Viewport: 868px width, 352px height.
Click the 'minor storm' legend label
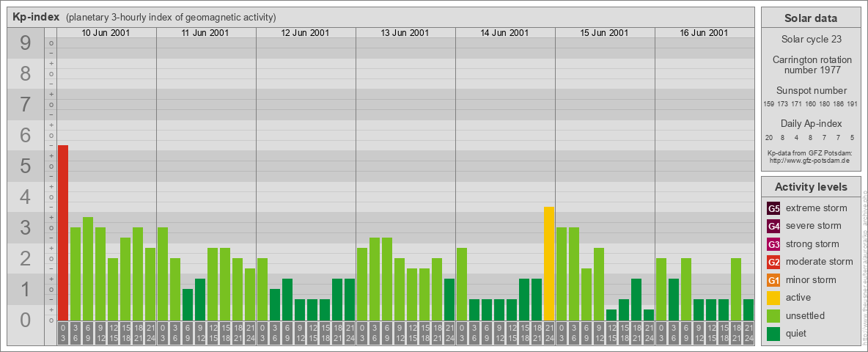click(811, 279)
